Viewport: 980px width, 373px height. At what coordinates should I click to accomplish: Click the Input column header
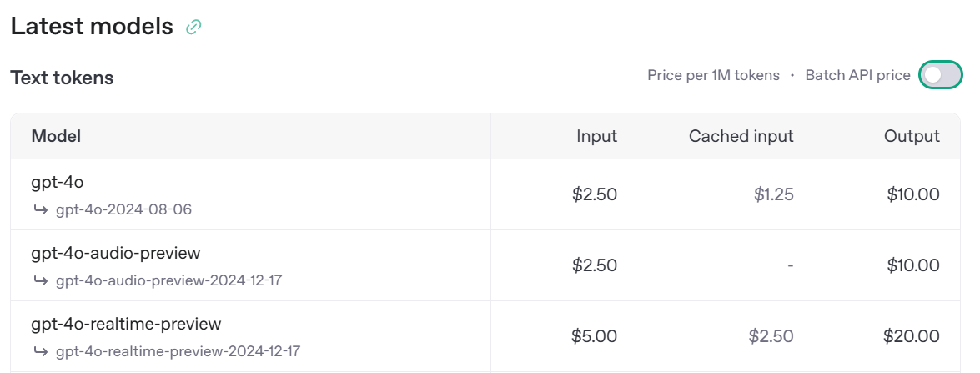click(596, 136)
